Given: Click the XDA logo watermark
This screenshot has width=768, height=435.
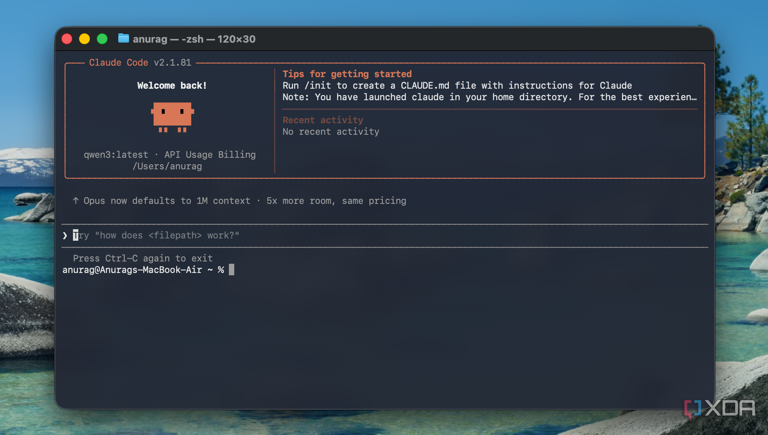Looking at the screenshot, I should [720, 408].
